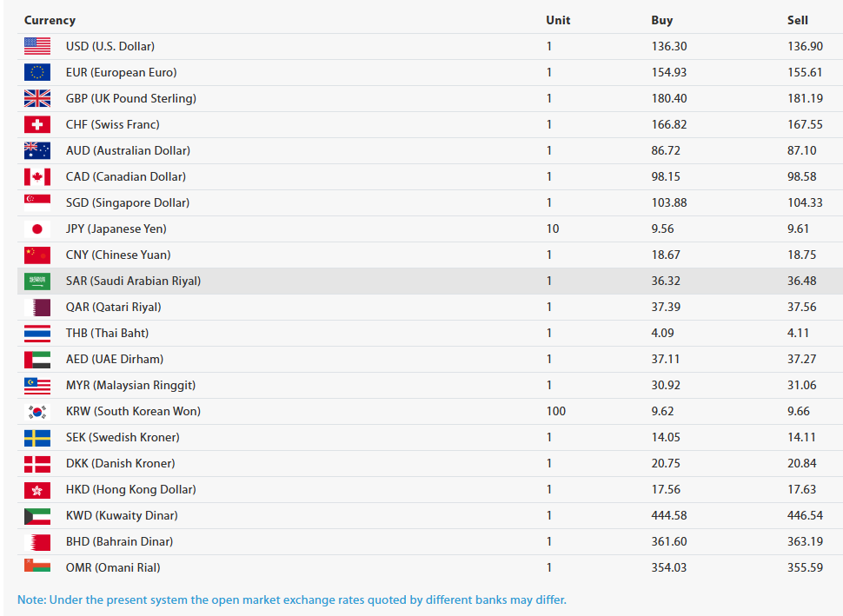
Task: Click the USD buy rate 136.30
Action: (x=669, y=46)
